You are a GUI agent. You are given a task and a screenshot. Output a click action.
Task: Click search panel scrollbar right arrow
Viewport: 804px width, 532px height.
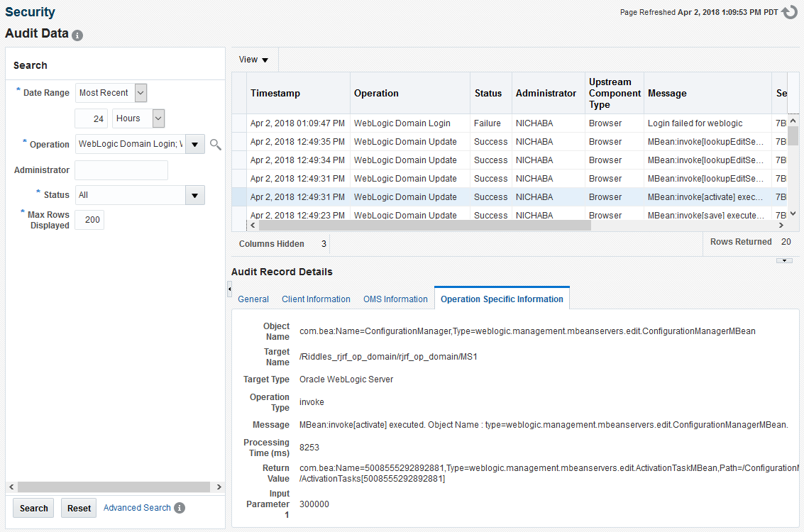219,487
